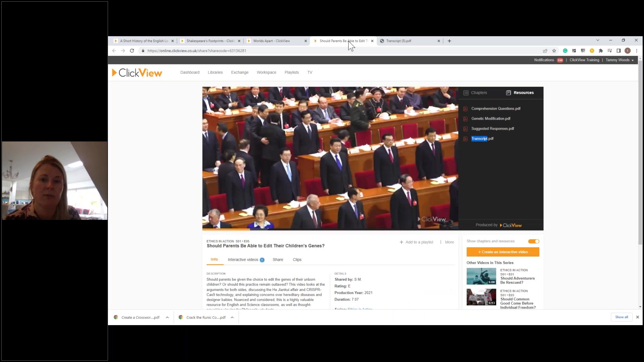
Task: Click the video progress bar
Action: click(330, 230)
